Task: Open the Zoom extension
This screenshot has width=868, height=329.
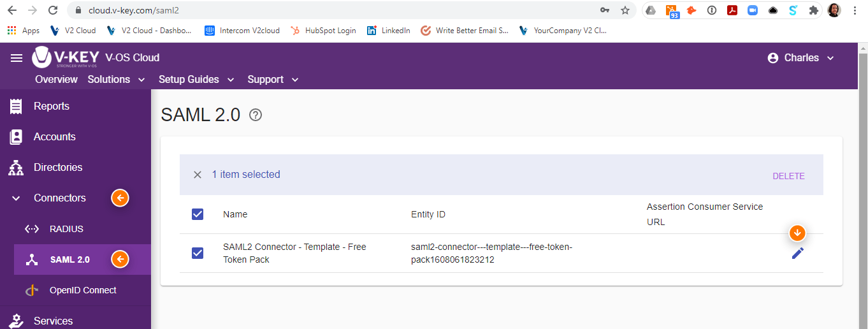Action: pyautogui.click(x=753, y=10)
